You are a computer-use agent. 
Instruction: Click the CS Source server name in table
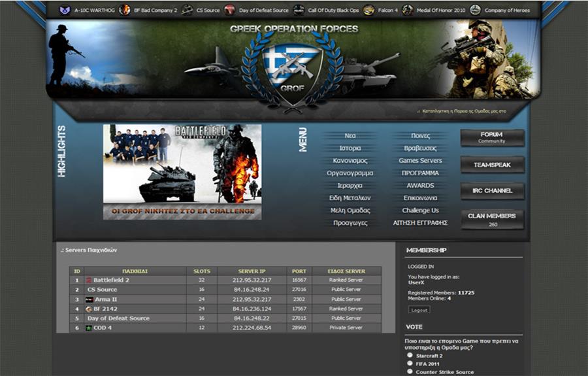(x=102, y=290)
